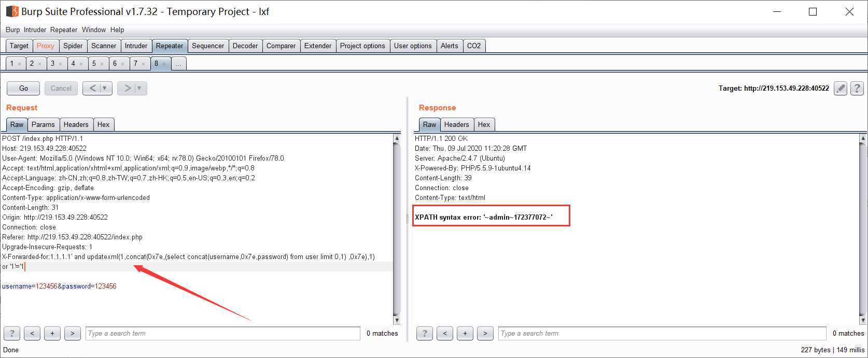The image size is (868, 358).
Task: Show request Params view
Action: 43,124
